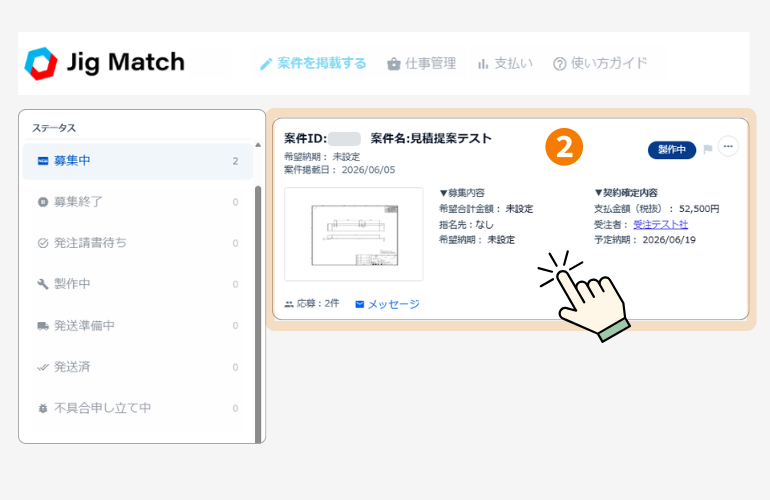Click the ステータス panel heading
Viewport: 770px width, 500px height.
click(x=54, y=128)
